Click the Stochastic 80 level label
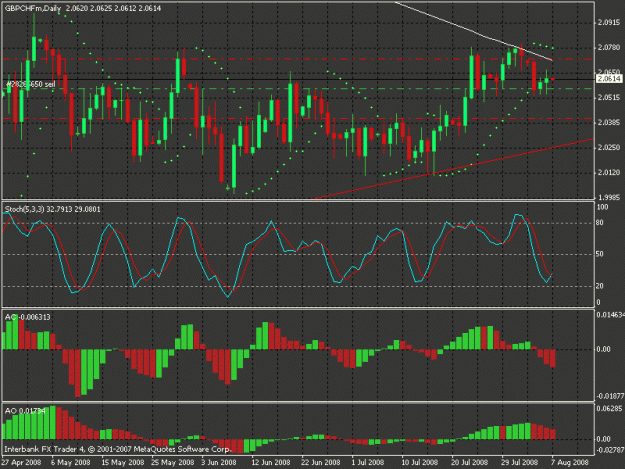Screen dimensions: 625x469 [600, 223]
